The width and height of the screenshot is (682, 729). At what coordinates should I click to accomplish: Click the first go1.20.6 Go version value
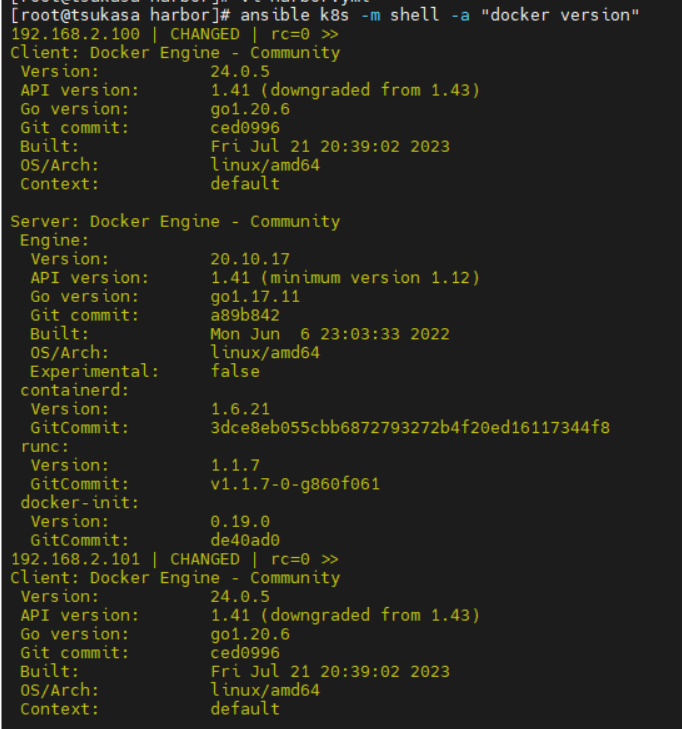click(250, 109)
